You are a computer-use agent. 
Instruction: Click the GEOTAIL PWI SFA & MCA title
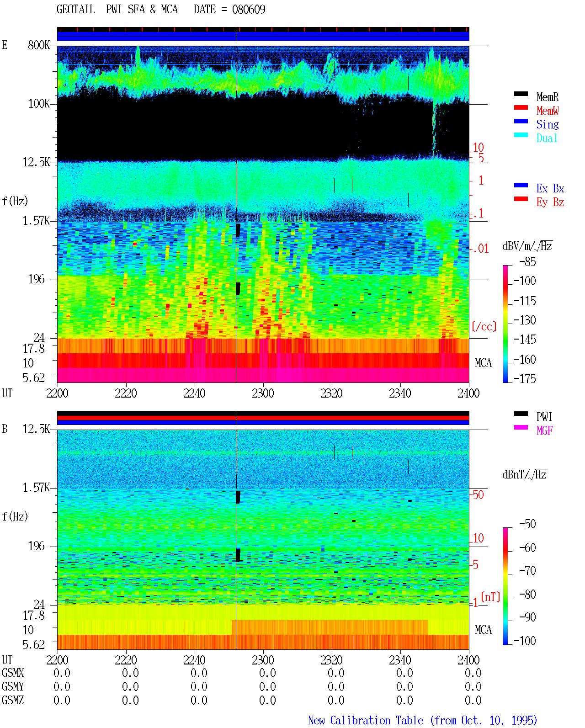coord(117,10)
